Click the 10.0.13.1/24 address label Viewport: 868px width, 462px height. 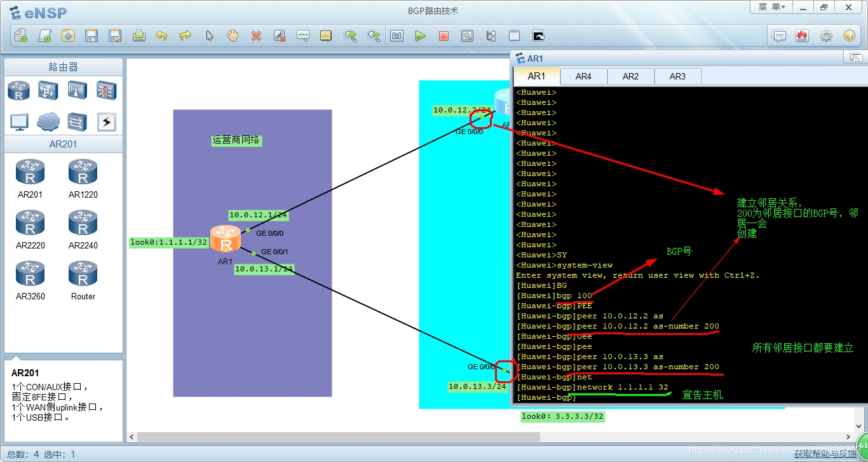click(x=264, y=269)
